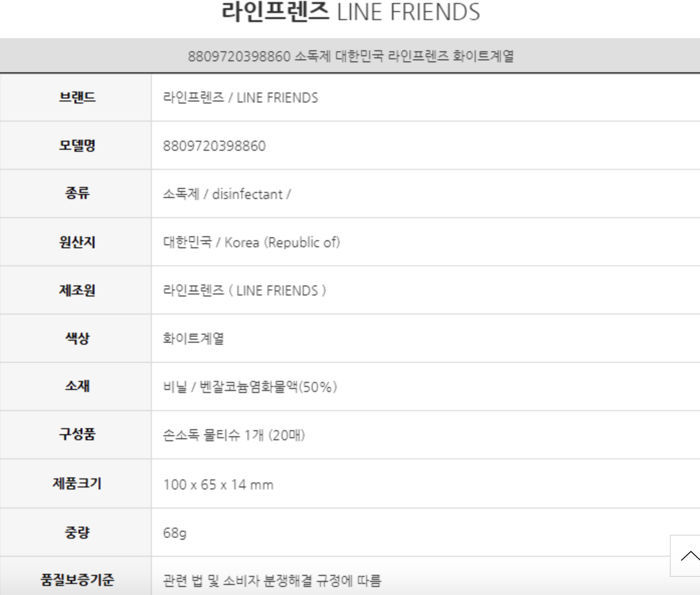
Task: Click the 관련 법 및 소비자 분쟁해결 규정에 따름 text
Action: click(272, 580)
